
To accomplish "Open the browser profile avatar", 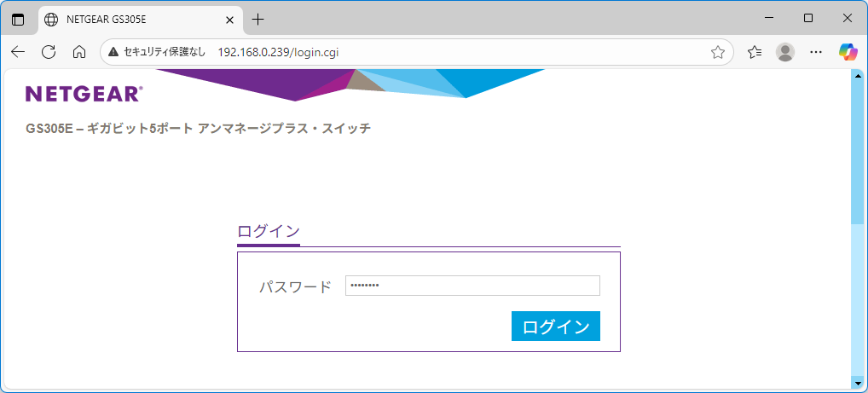I will 785,52.
